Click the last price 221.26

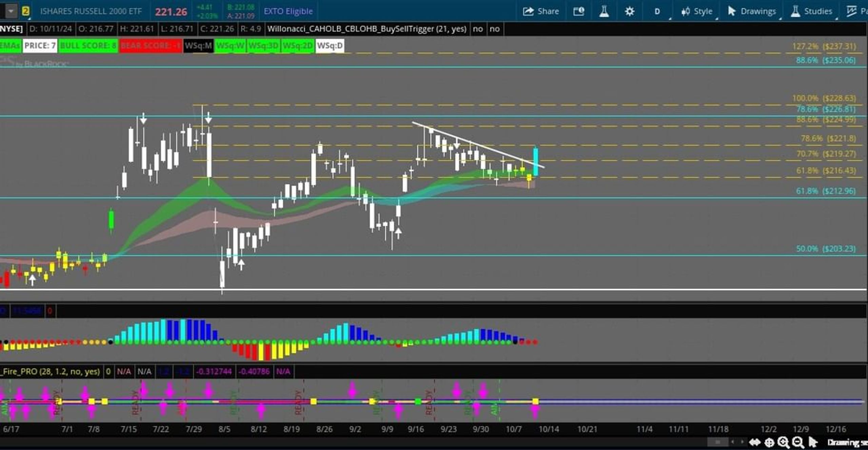tap(171, 12)
